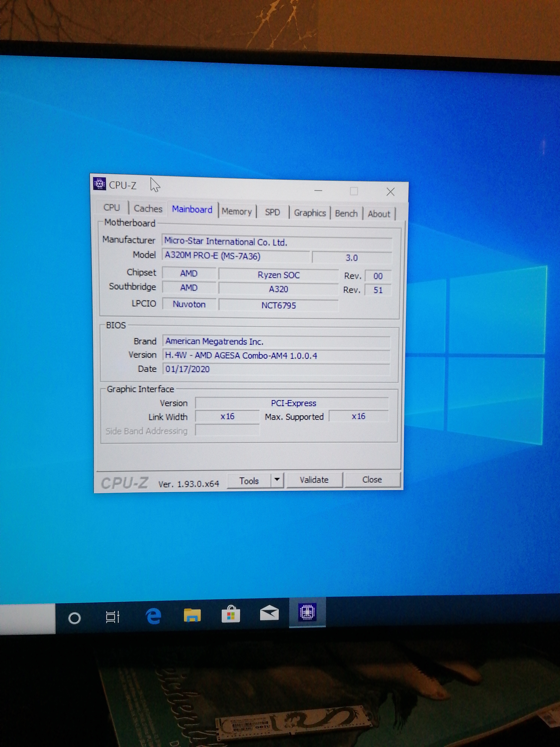Click the Manufacturer field Micro-Star International
The image size is (560, 747).
[277, 242]
